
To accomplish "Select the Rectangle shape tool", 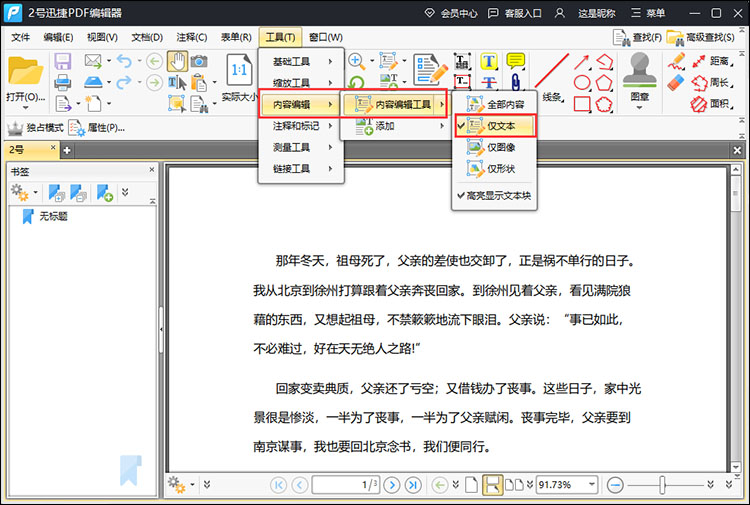I will (582, 104).
